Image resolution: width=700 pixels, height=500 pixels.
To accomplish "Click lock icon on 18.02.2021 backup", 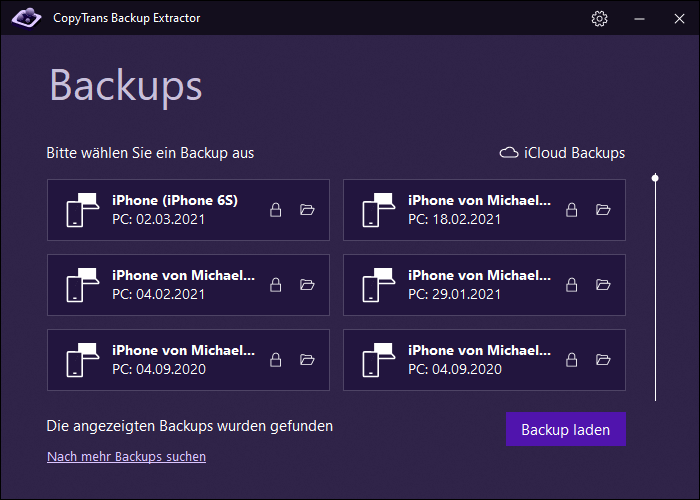I will [572, 210].
